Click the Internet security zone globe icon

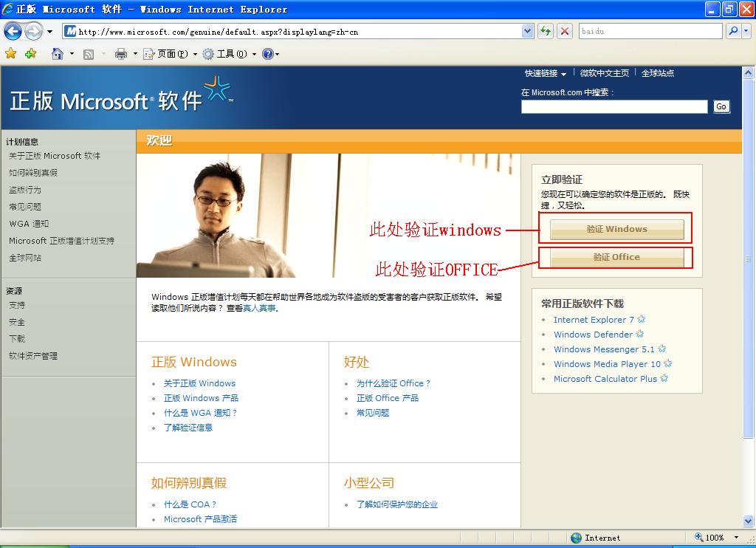tap(576, 538)
